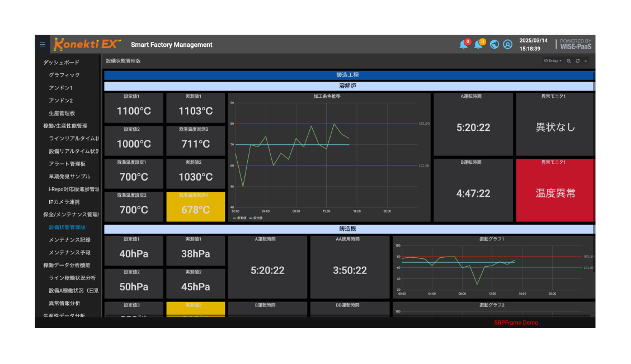Open the user account icon
Screen dimensions: 631x364
pyautogui.click(x=507, y=45)
